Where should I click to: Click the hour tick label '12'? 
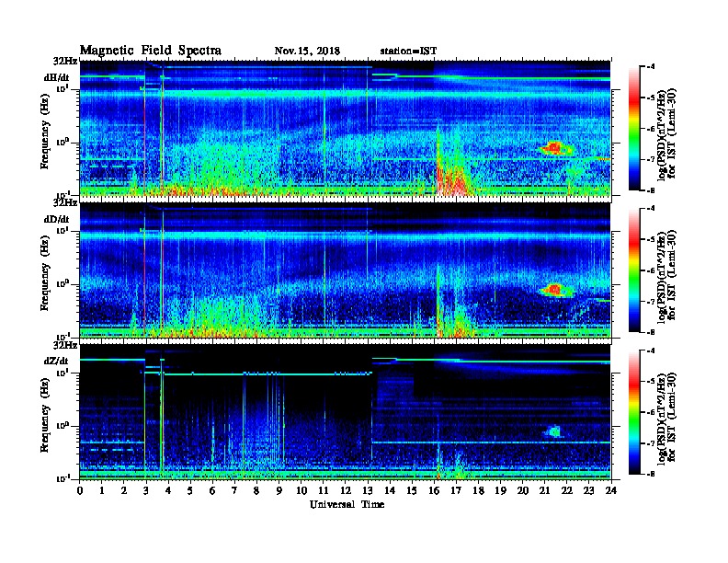(x=346, y=490)
